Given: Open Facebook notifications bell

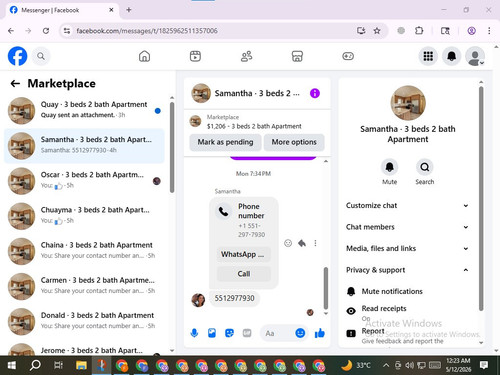Looking at the screenshot, I should point(451,56).
